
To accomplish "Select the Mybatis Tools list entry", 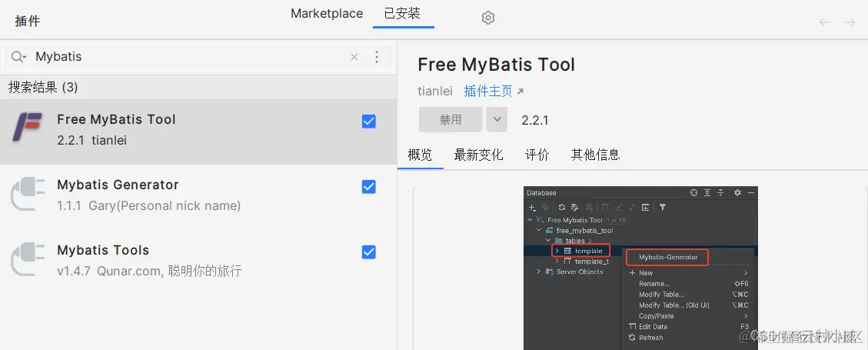I will tap(198, 262).
